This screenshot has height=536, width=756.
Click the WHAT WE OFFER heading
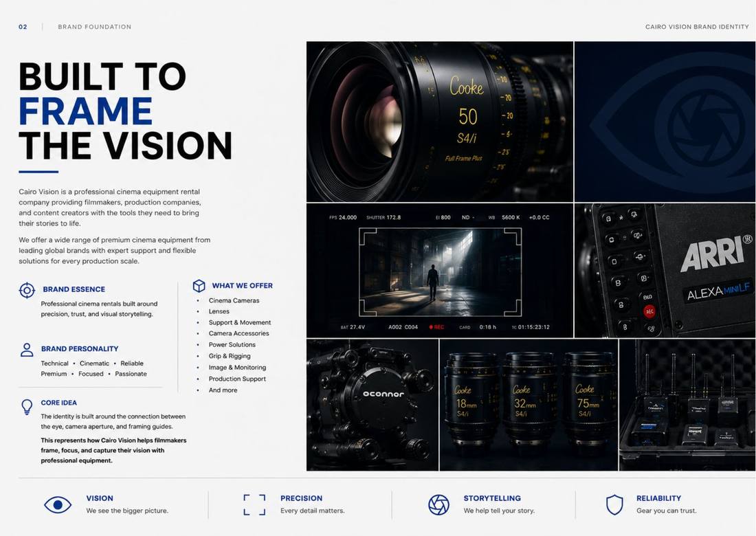click(243, 285)
